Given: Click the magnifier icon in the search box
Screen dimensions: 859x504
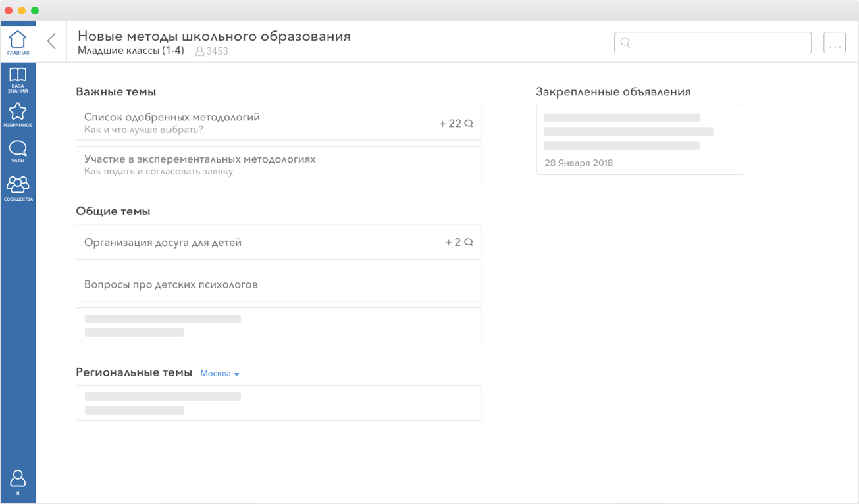Looking at the screenshot, I should pos(625,43).
